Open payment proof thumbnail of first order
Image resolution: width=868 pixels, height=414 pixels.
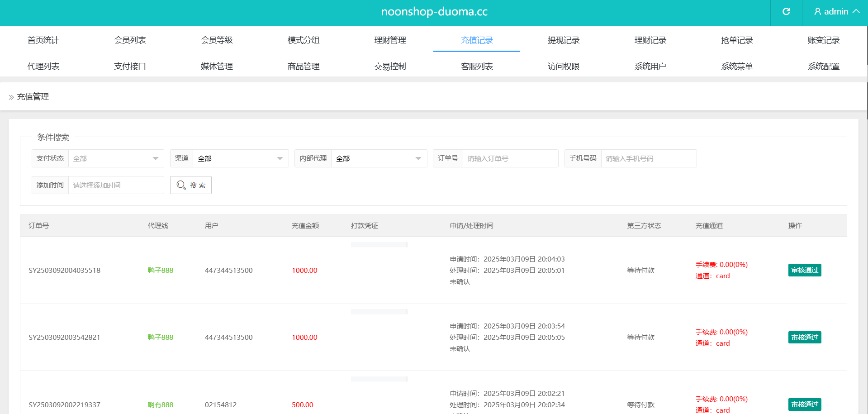coord(379,245)
